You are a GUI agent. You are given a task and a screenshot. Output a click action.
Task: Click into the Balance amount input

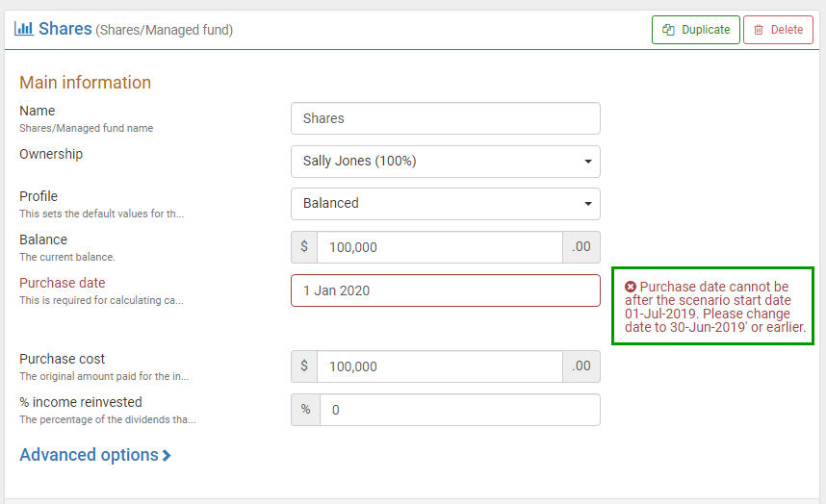pos(439,247)
